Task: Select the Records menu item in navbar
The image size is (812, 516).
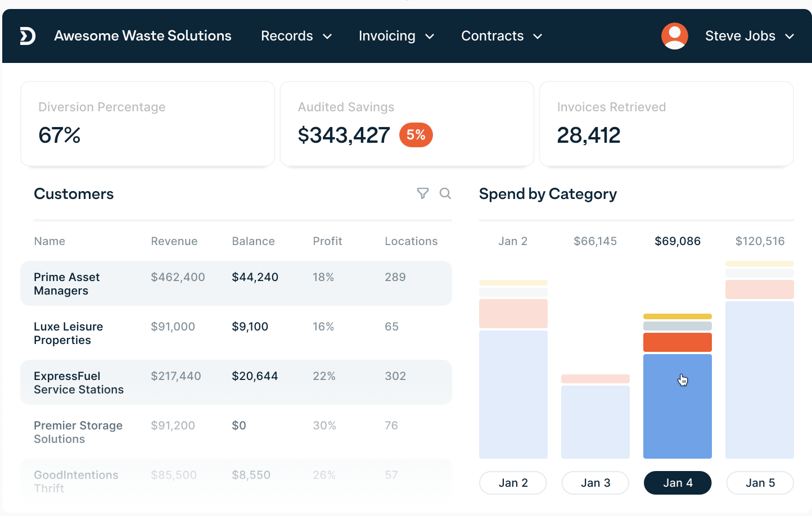Action: [287, 36]
